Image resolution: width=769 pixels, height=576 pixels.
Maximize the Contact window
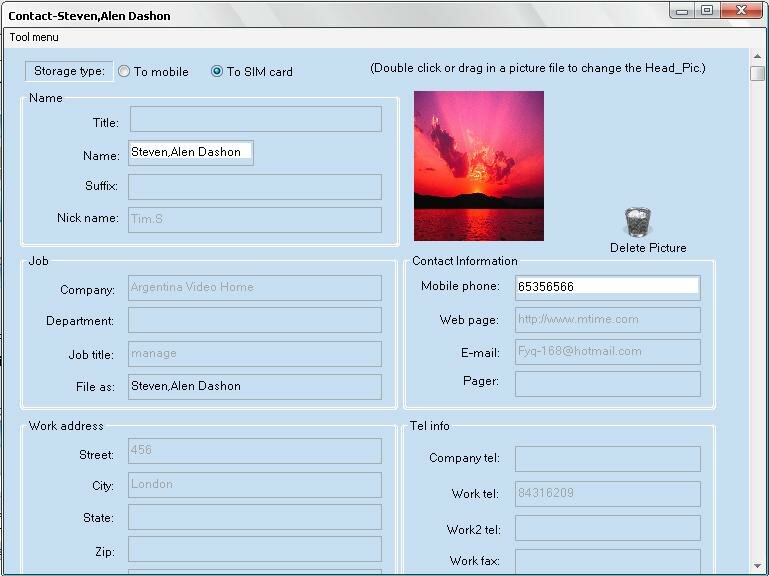point(707,11)
